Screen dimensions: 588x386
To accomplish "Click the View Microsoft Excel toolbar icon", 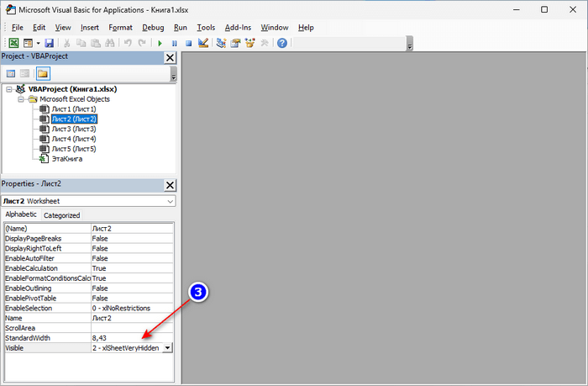I will pos(13,43).
